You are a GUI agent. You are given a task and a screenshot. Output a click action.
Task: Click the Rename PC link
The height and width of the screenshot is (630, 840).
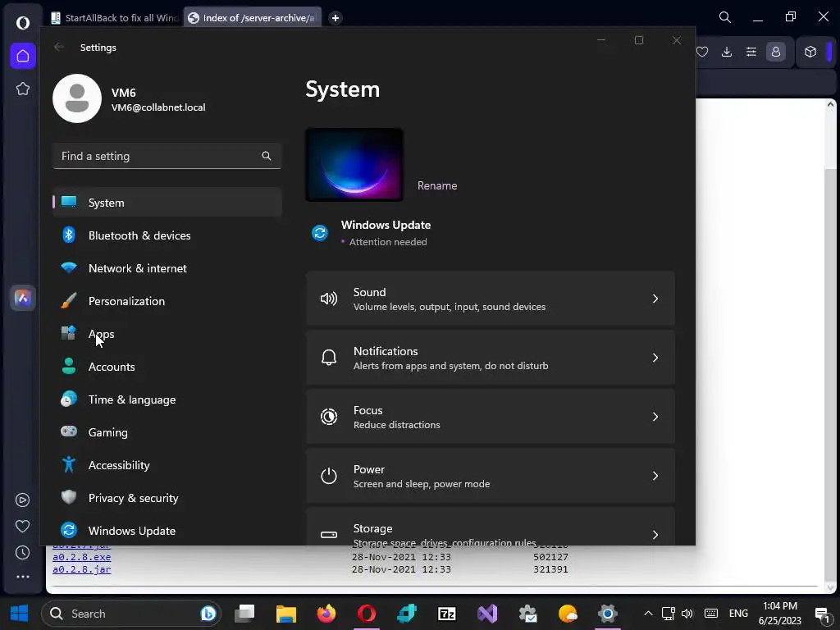(437, 185)
